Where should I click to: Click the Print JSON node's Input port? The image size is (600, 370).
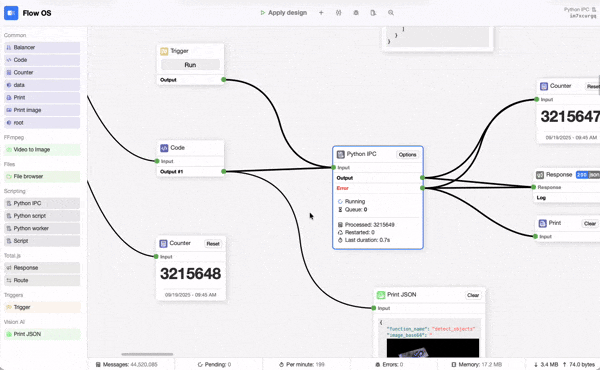tap(374, 308)
